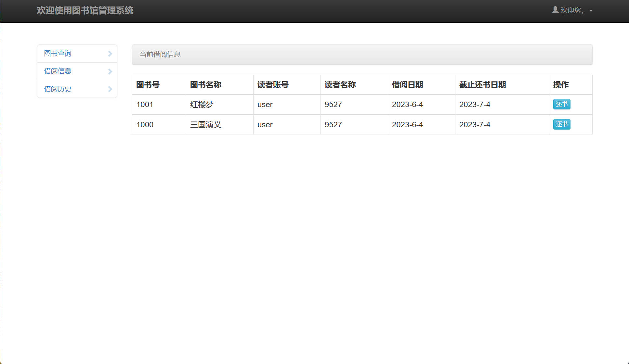Click the user profile icon in navbar
This screenshot has height=364, width=629.
pyautogui.click(x=555, y=10)
